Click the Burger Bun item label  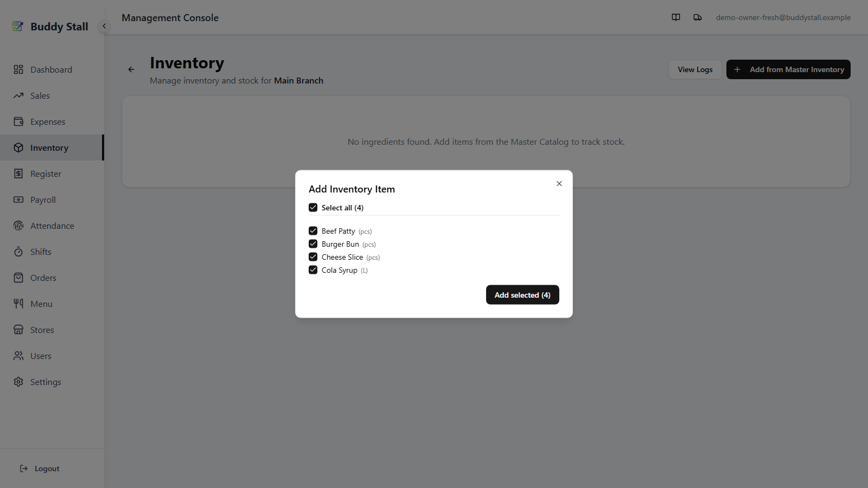[340, 244]
